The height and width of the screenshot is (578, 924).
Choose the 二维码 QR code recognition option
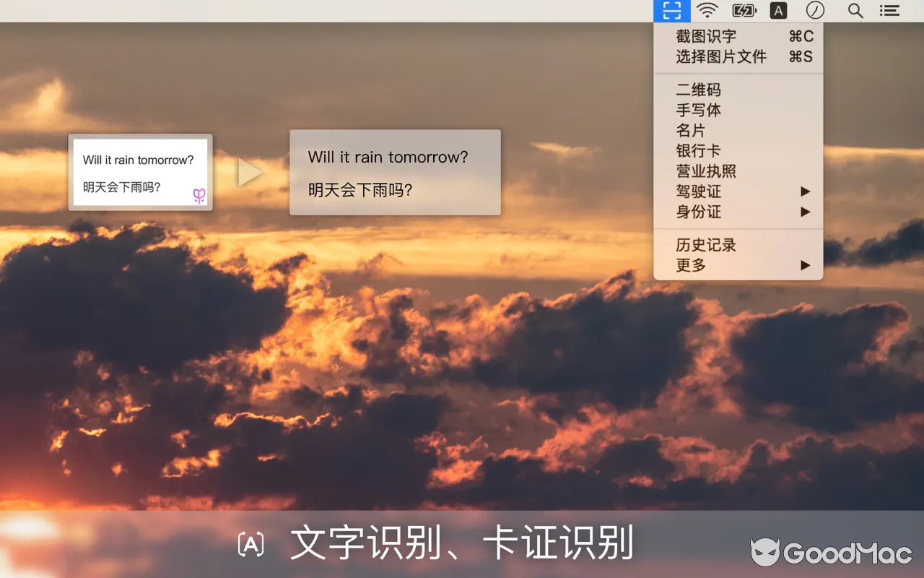[x=698, y=90]
